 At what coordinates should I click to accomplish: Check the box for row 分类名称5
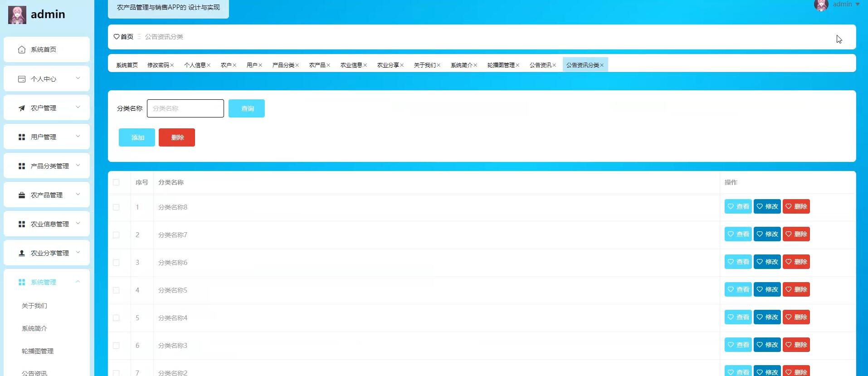[116, 290]
